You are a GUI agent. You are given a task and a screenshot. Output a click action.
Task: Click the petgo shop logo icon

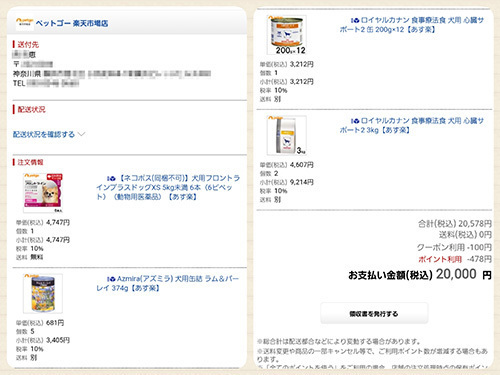(x=25, y=23)
